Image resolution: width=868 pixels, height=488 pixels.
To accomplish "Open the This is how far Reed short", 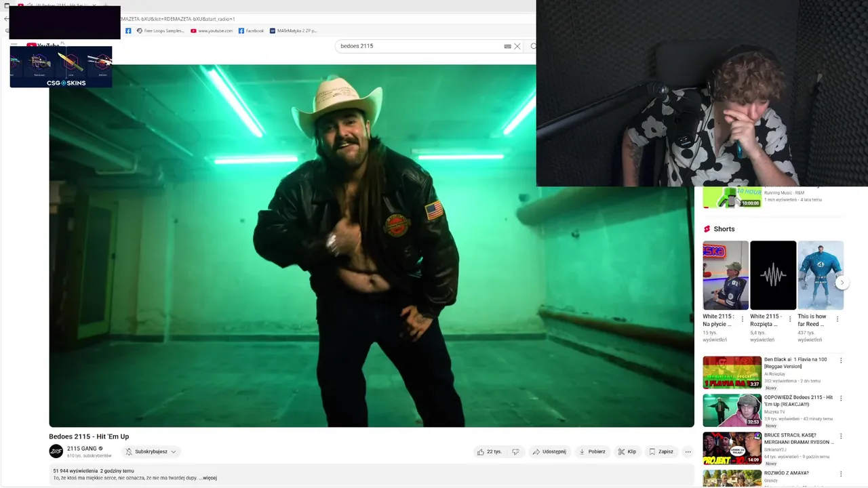I will coord(821,275).
